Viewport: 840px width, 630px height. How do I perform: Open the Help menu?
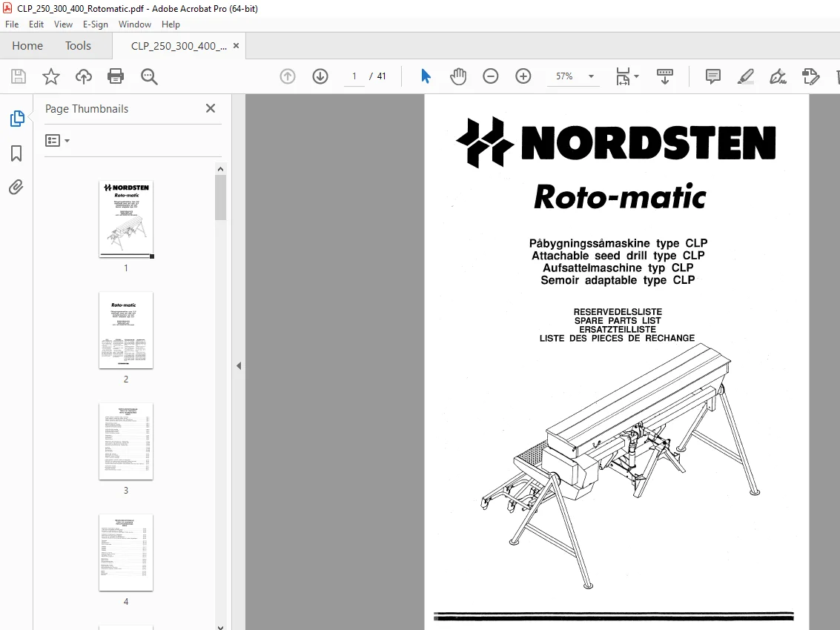[171, 24]
